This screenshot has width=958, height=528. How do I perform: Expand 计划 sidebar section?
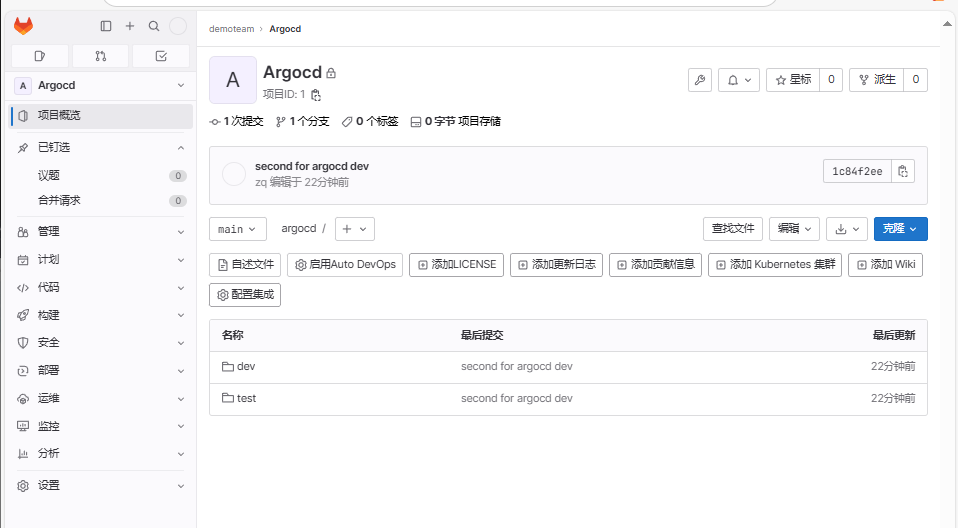101,260
